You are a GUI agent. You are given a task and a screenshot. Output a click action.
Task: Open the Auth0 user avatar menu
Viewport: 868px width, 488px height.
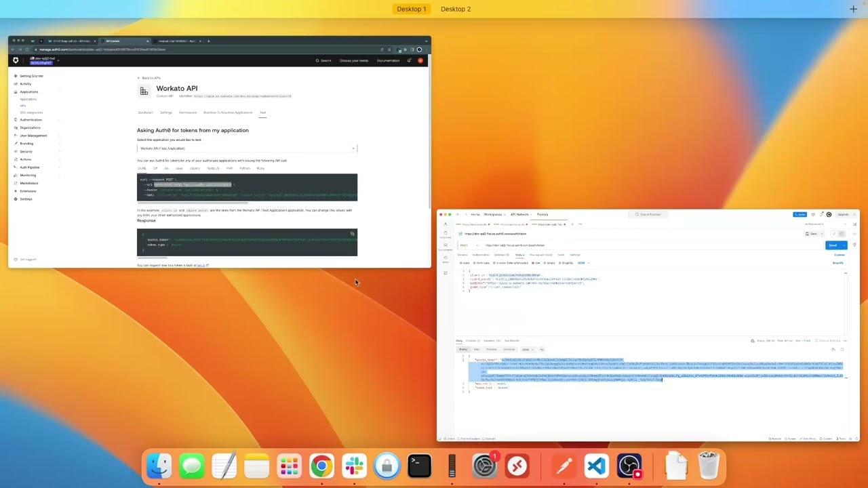coord(420,60)
